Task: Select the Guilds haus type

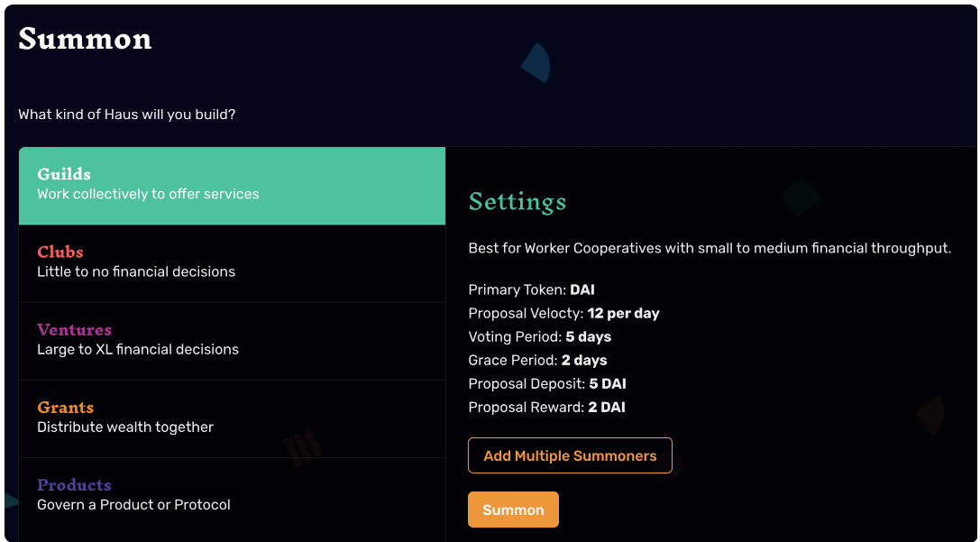Action: [x=232, y=186]
